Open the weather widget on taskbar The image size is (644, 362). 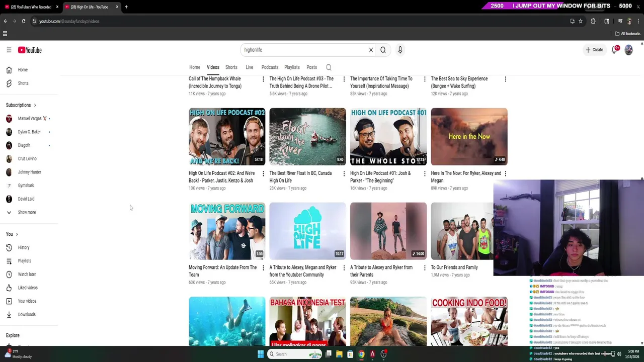pyautogui.click(x=18, y=354)
